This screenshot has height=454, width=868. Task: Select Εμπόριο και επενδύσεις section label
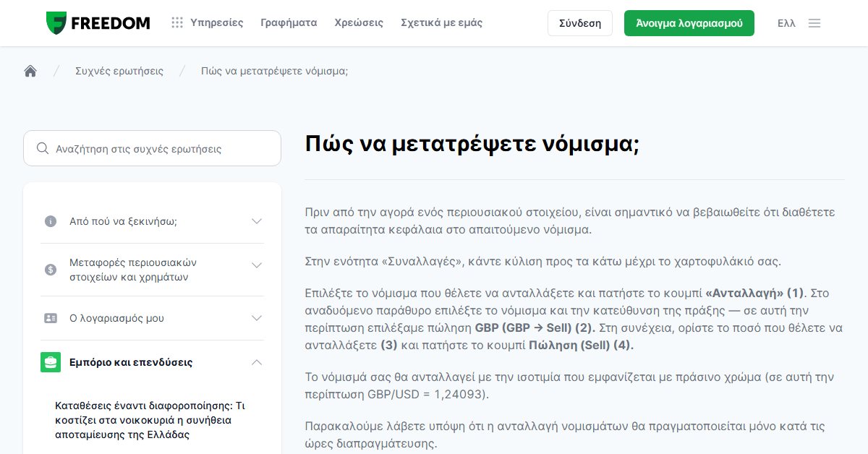(x=131, y=362)
